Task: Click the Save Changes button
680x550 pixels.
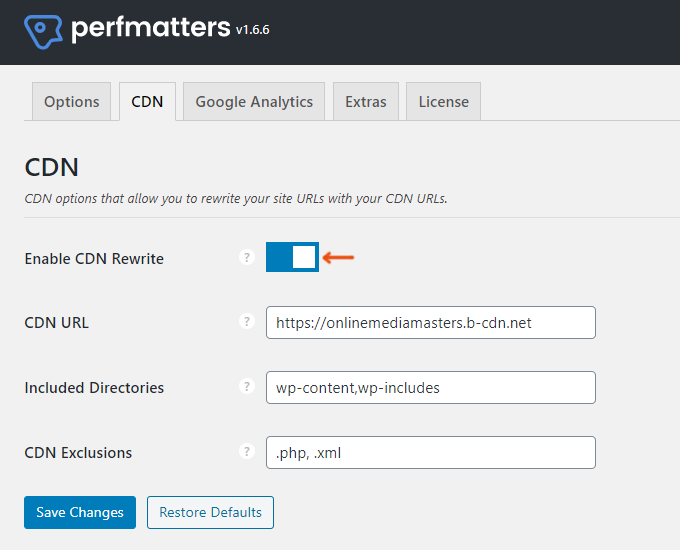Action: pyautogui.click(x=80, y=512)
